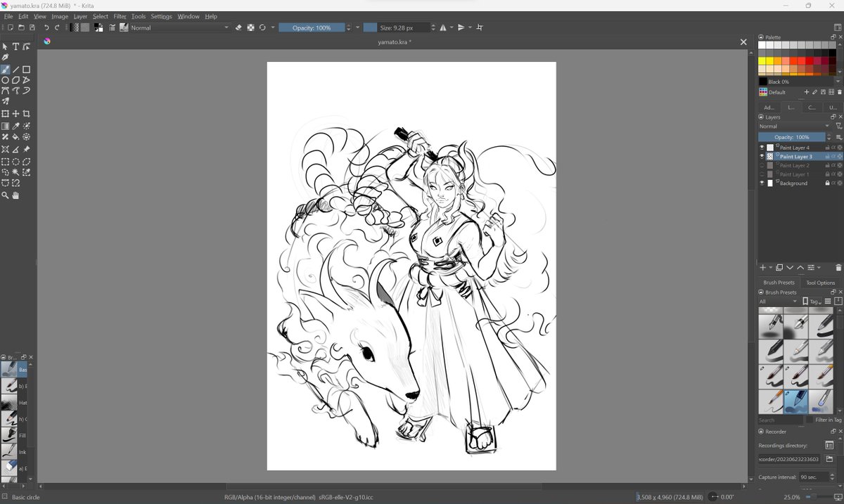Open the Settings menu
844x504 pixels.
[161, 16]
